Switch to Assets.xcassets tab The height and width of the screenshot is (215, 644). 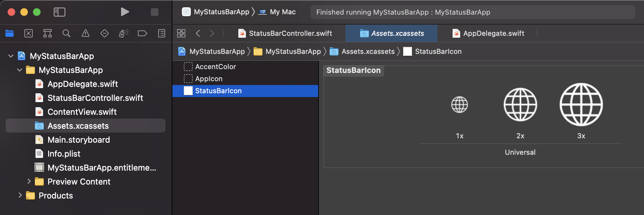(392, 33)
